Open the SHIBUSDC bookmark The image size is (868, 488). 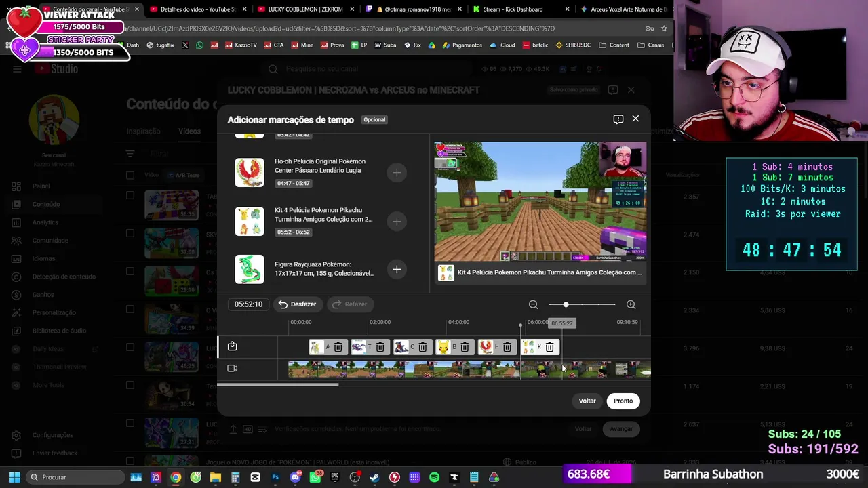pos(573,45)
